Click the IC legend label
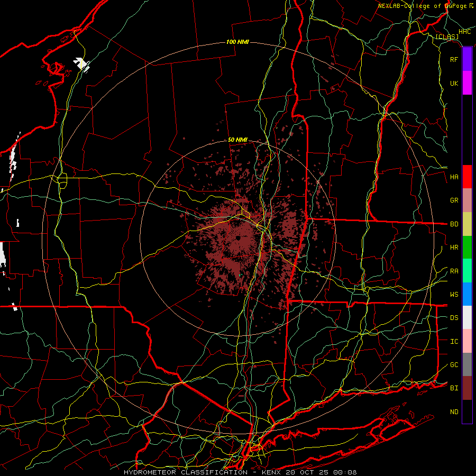Viewport: 476px width, 476px height. (x=454, y=342)
